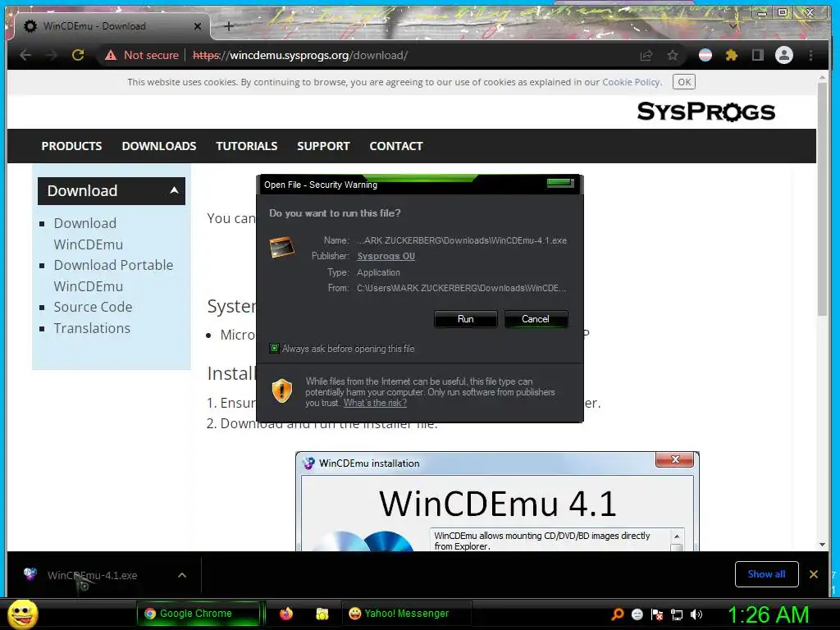Switch to the Google Chrome taskbar button
Screen dimensions: 840x630
pos(198,614)
